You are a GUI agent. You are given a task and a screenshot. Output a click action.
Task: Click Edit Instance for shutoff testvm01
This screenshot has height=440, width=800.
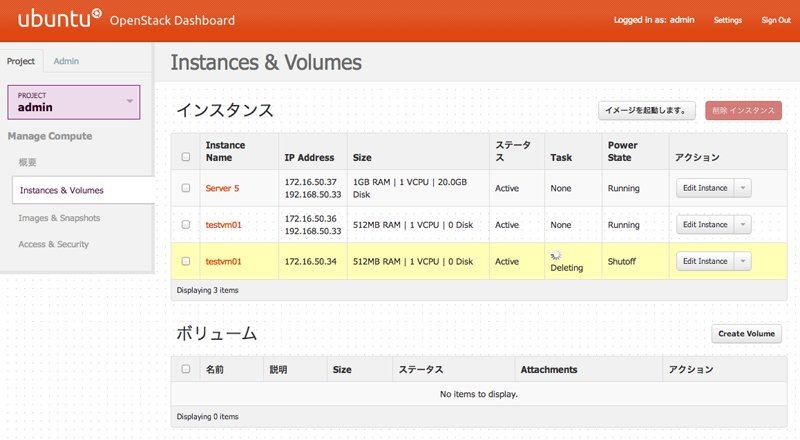pos(705,261)
